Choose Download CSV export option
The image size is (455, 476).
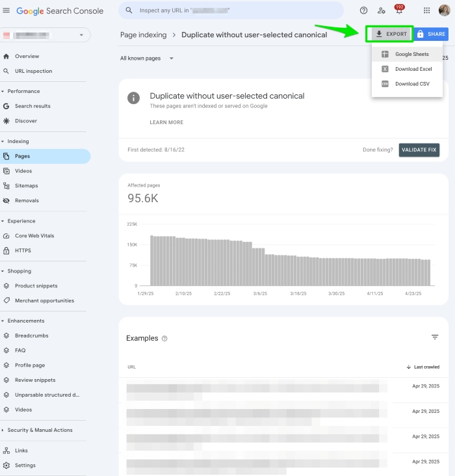pyautogui.click(x=407, y=84)
